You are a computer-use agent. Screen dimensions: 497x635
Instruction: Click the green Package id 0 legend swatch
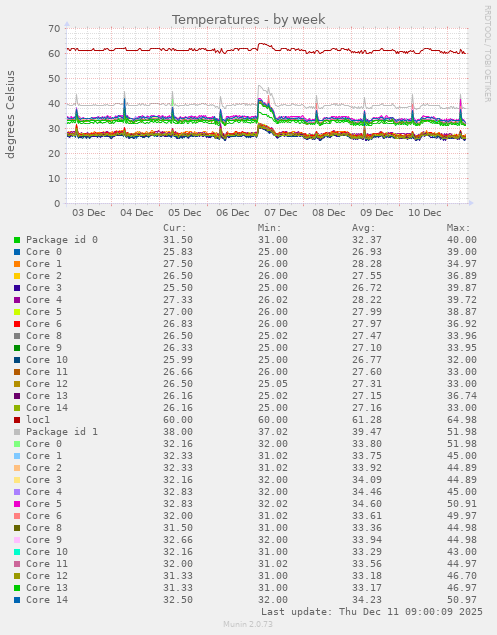coord(17,240)
